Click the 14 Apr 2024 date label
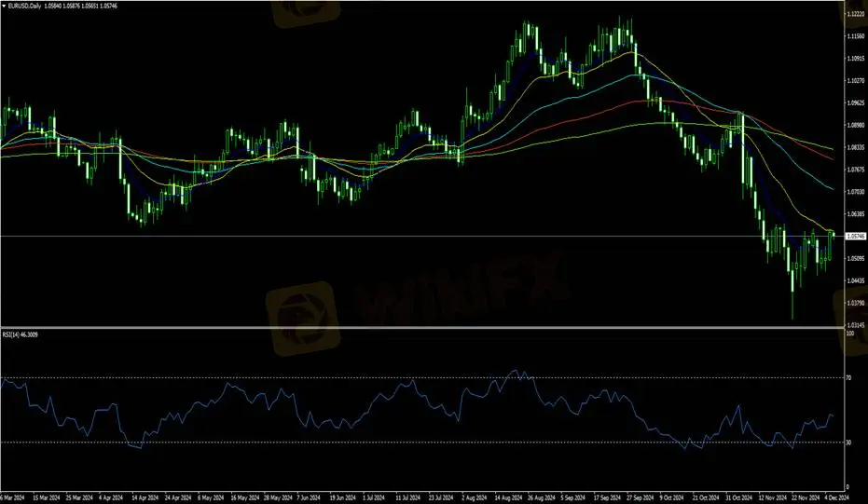Viewport: 868px width, 504px height. pos(145,497)
